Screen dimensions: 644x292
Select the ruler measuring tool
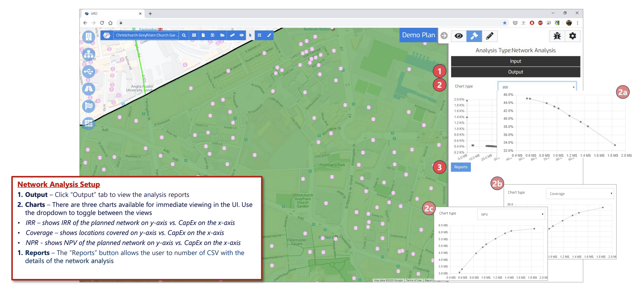232,35
